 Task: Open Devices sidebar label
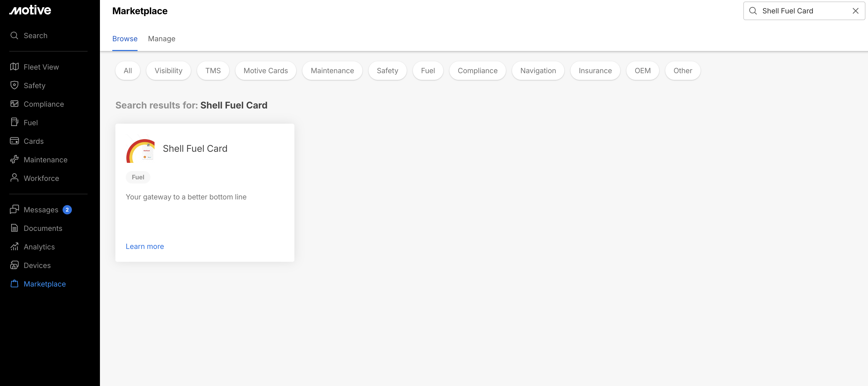(x=37, y=265)
